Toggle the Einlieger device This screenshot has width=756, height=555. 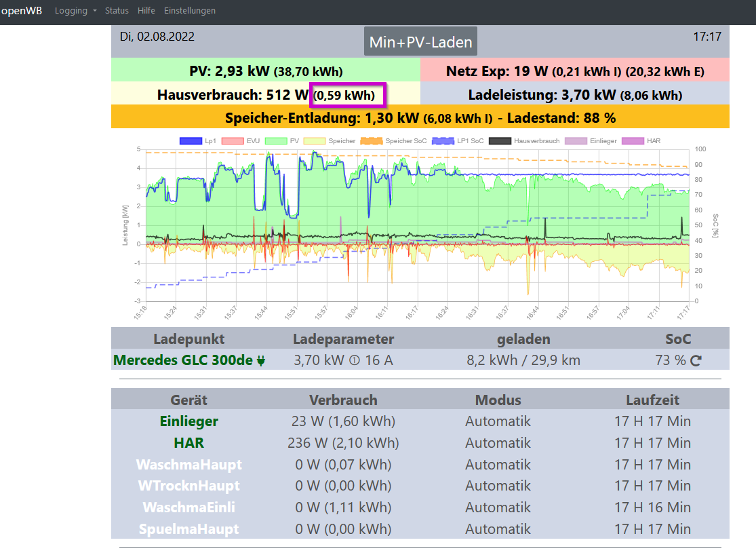pos(189,421)
